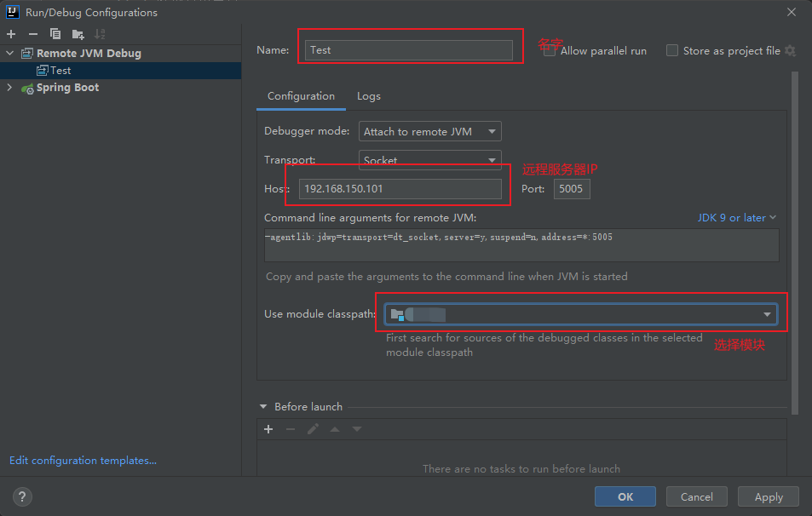Click the vertical scrollbar in settings panel

(x=795, y=238)
